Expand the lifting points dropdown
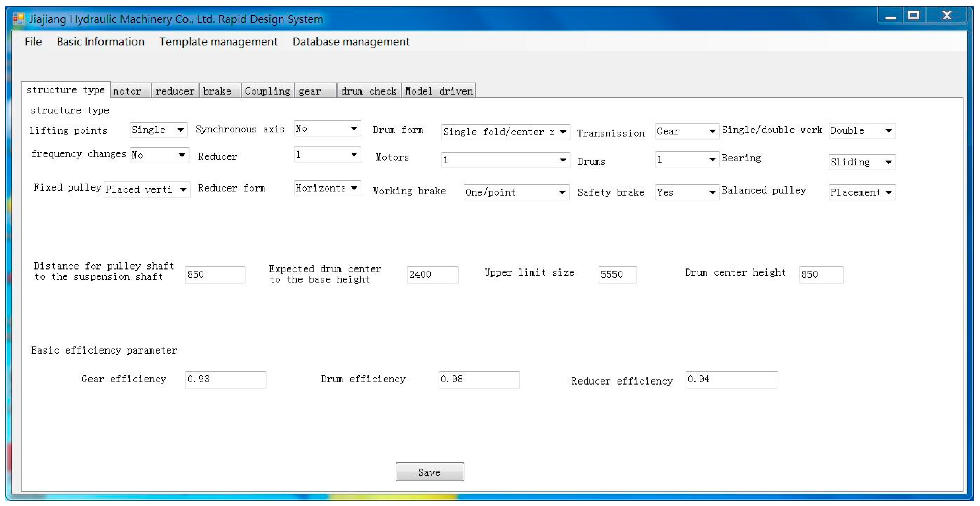This screenshot has height=506, width=980. pos(180,130)
